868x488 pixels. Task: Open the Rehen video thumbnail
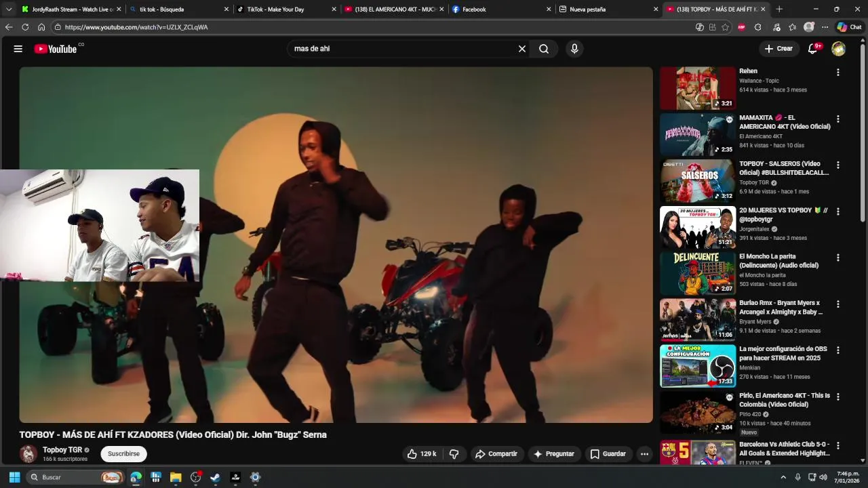click(x=698, y=88)
